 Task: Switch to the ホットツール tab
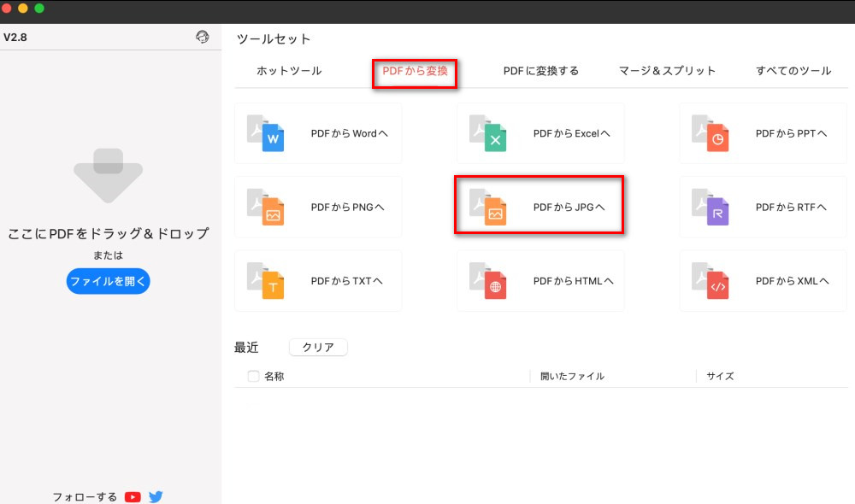pyautogui.click(x=288, y=72)
